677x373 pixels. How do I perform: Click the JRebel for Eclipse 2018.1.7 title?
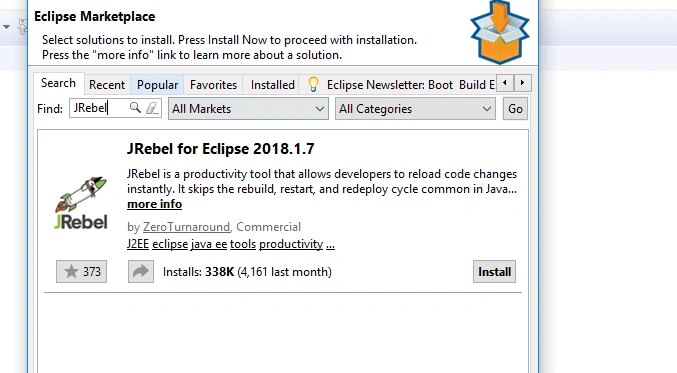pyautogui.click(x=221, y=149)
